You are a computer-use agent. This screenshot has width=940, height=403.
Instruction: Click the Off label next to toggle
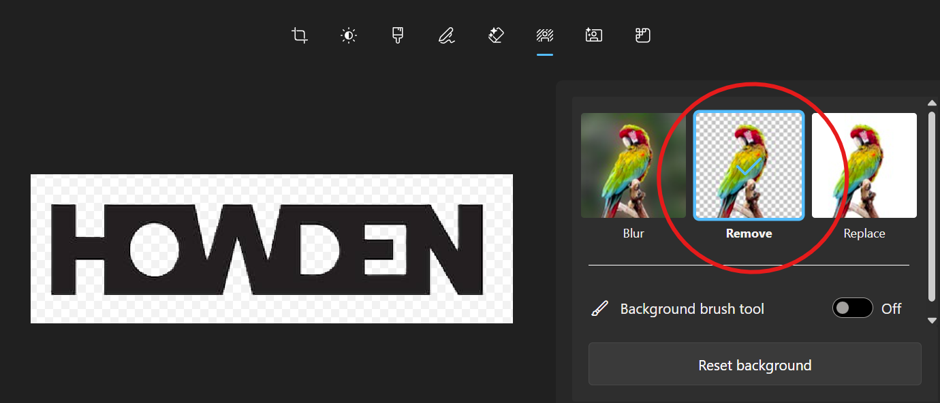[891, 309]
